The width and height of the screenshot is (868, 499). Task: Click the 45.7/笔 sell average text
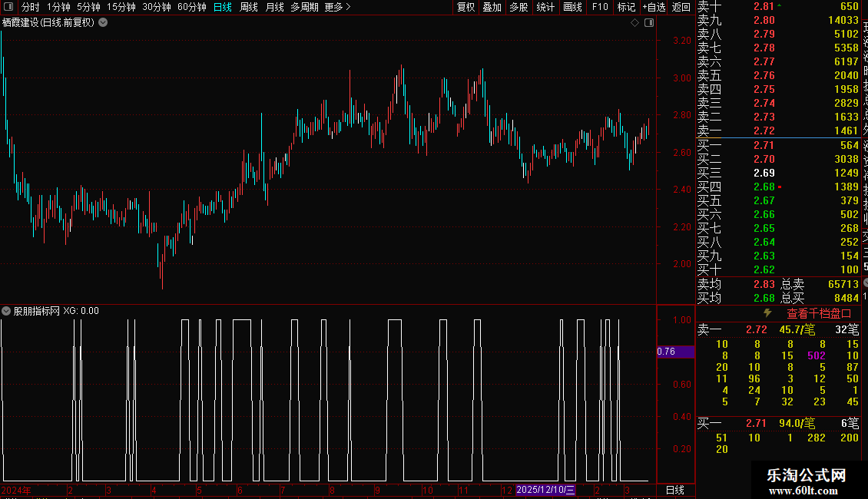coord(797,329)
